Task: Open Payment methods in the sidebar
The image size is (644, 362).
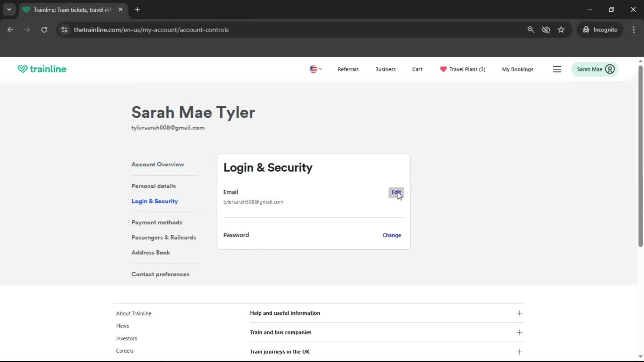Action: (157, 223)
